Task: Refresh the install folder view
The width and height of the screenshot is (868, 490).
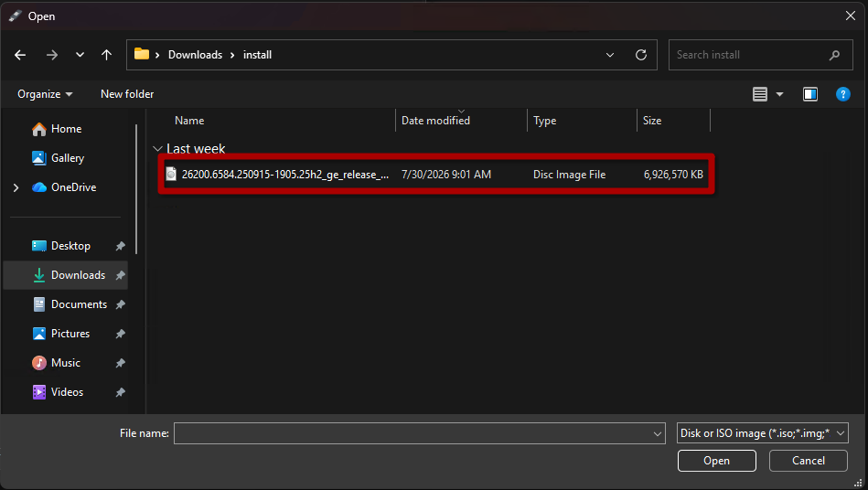Action: [641, 55]
